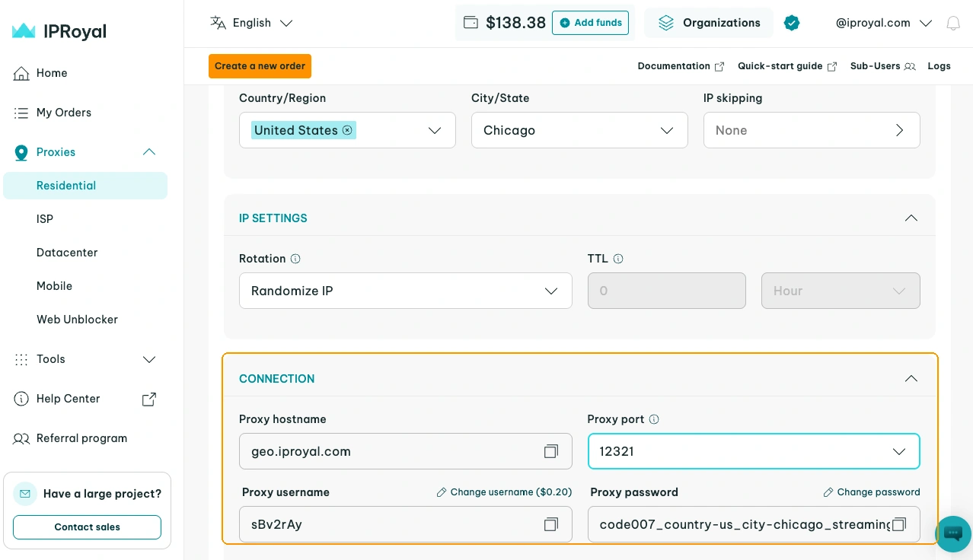Copy the proxy password
This screenshot has width=973, height=560.
[x=899, y=524]
